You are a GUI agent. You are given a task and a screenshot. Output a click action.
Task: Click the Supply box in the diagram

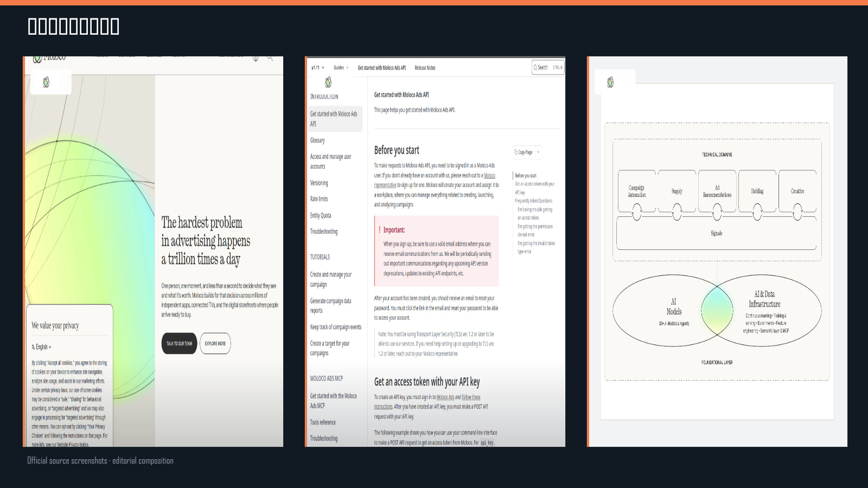[x=677, y=191]
